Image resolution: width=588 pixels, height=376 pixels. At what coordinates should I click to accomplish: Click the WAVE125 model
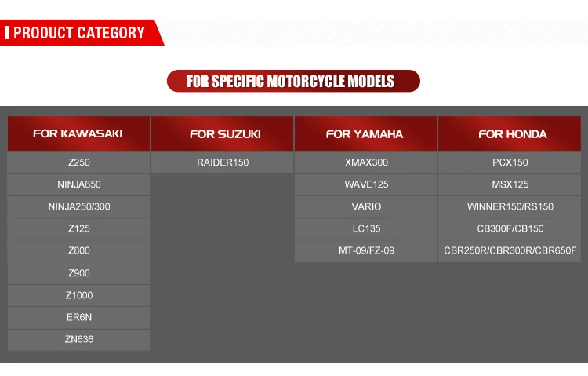pyautogui.click(x=365, y=185)
